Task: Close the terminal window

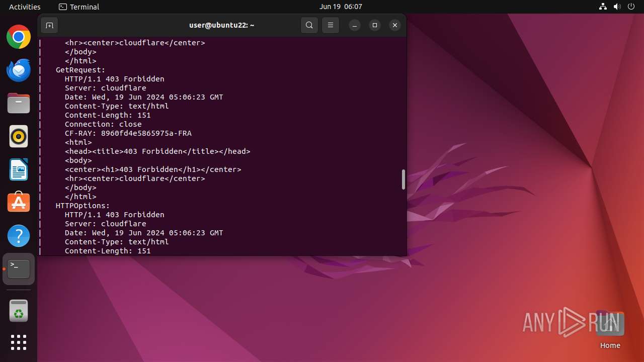Action: click(x=395, y=25)
